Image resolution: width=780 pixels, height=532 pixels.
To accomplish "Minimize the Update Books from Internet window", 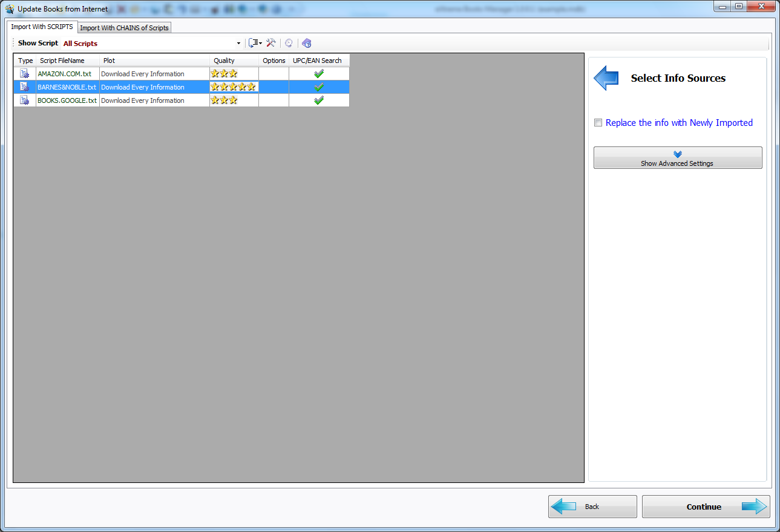I will click(723, 6).
